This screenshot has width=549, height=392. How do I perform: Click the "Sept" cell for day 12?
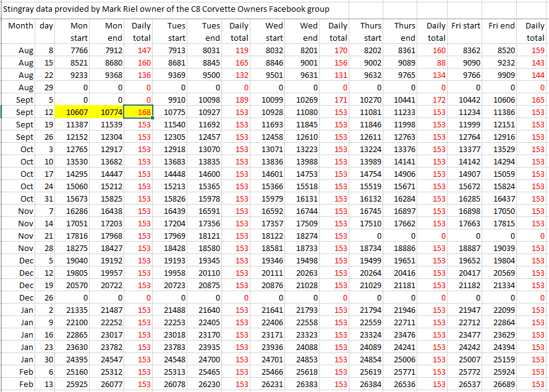click(25, 112)
